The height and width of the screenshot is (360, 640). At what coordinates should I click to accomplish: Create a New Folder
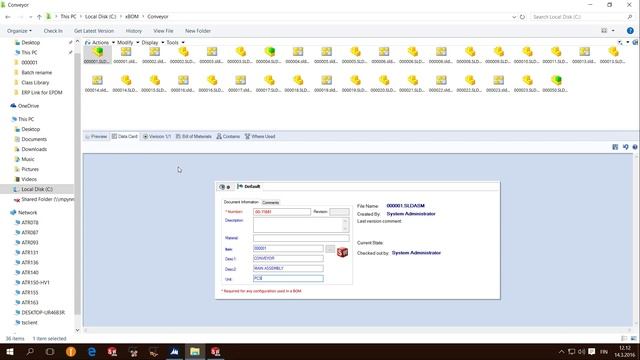pos(198,31)
